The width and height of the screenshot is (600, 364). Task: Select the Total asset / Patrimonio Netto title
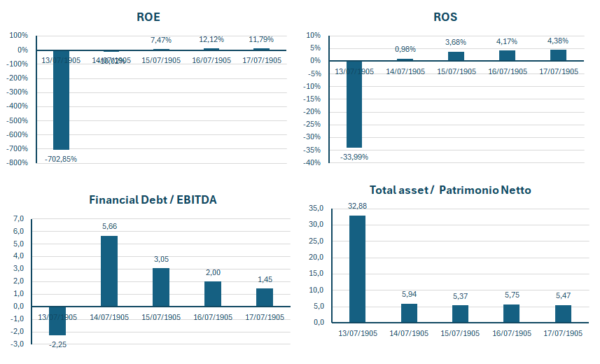pyautogui.click(x=450, y=190)
